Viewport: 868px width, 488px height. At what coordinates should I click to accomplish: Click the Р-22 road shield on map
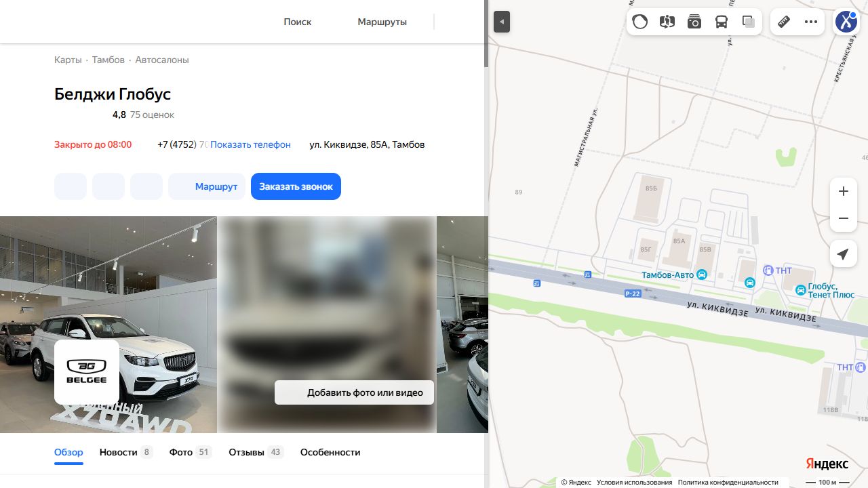tap(633, 293)
